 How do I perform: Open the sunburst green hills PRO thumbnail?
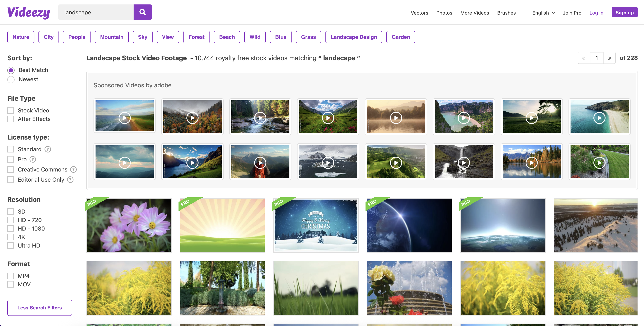click(222, 225)
